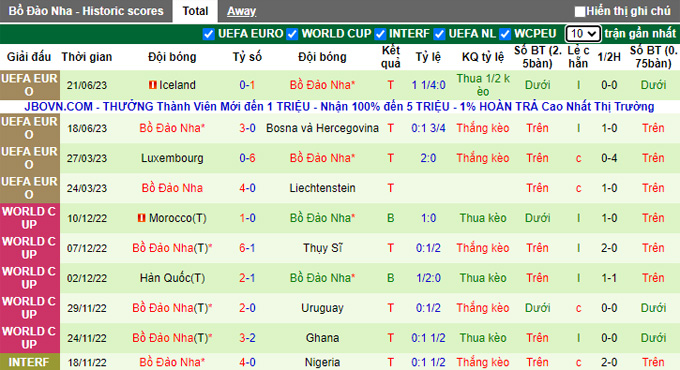Image resolution: width=680 pixels, height=370 pixels.
Task: Uncheck the UEFA EURO filter checkbox
Action: pyautogui.click(x=209, y=34)
